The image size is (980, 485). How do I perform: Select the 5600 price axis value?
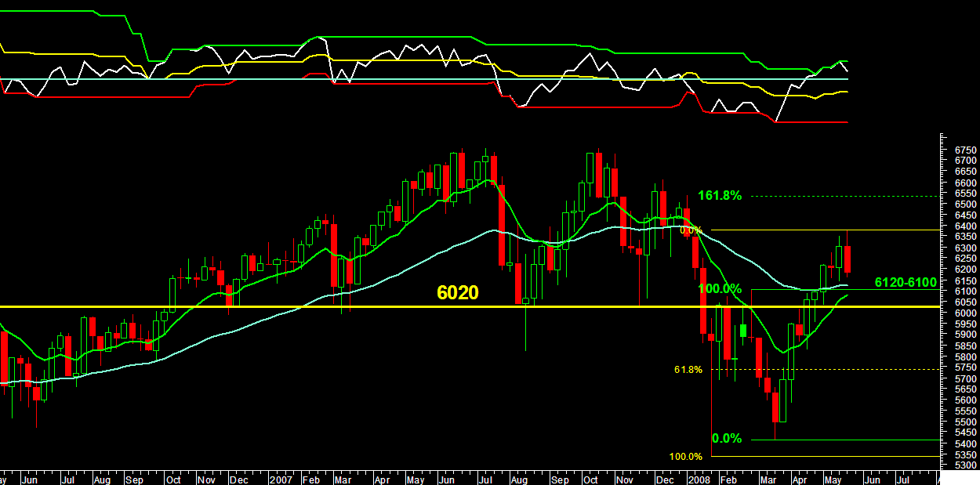tap(965, 400)
